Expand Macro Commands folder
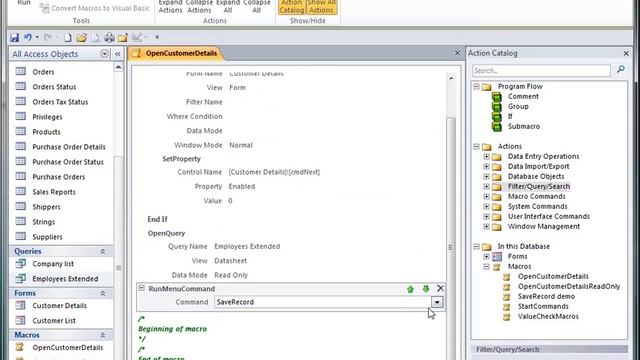The image size is (640, 360). click(x=486, y=196)
